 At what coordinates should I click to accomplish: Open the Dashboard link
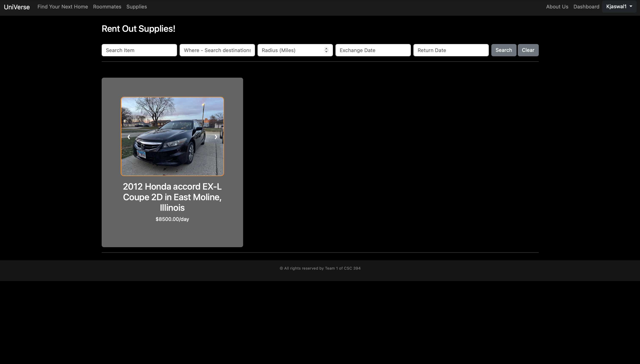[586, 7]
